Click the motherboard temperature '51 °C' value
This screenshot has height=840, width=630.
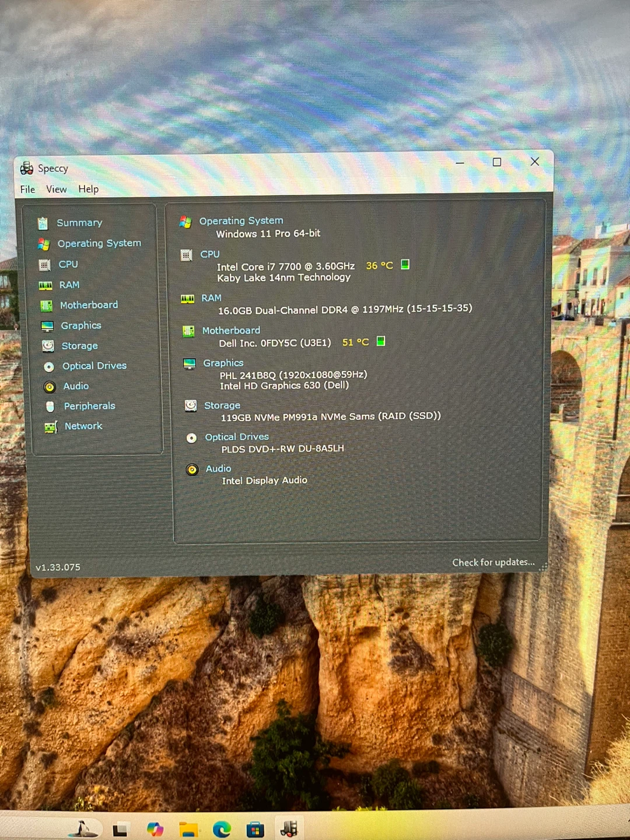coord(356,342)
